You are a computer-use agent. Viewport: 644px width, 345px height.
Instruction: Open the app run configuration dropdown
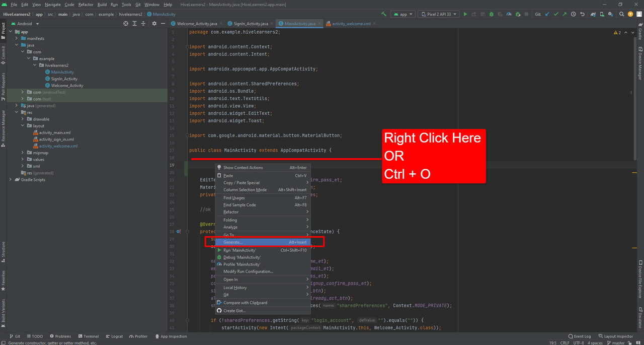(x=403, y=14)
